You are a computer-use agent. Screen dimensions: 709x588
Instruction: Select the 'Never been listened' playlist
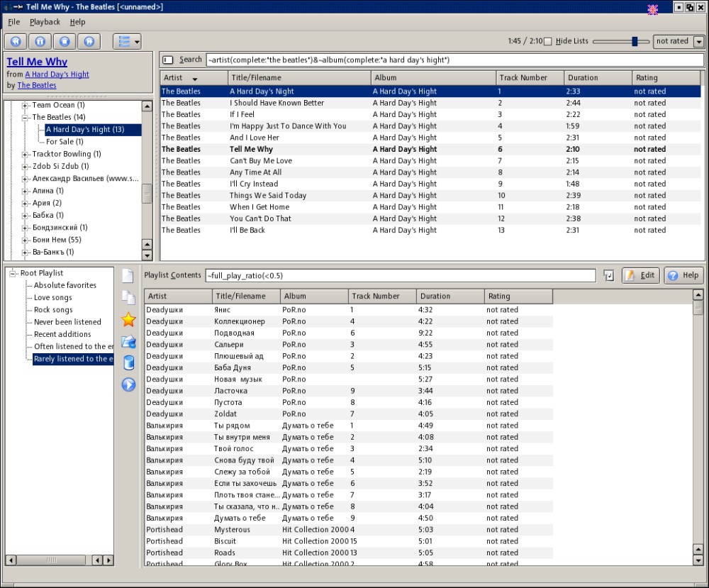67,322
